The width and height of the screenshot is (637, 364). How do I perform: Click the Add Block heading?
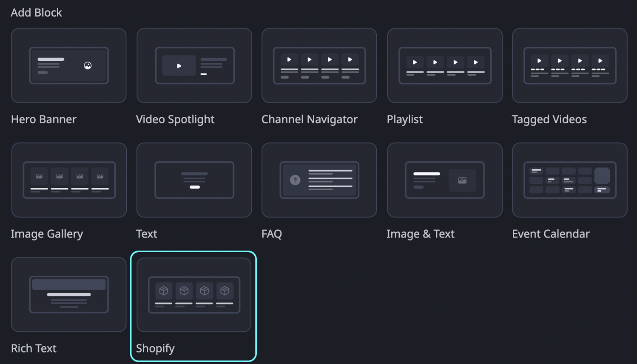click(x=36, y=12)
